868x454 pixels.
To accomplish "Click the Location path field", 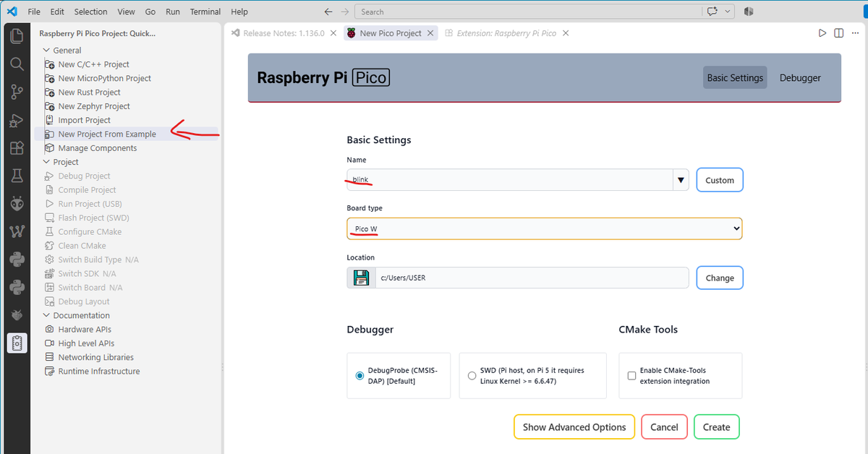I will click(x=532, y=278).
